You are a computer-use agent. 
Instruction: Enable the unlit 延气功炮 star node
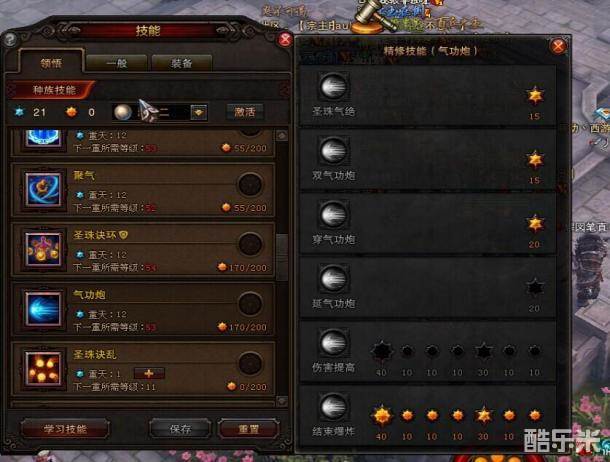coord(535,288)
